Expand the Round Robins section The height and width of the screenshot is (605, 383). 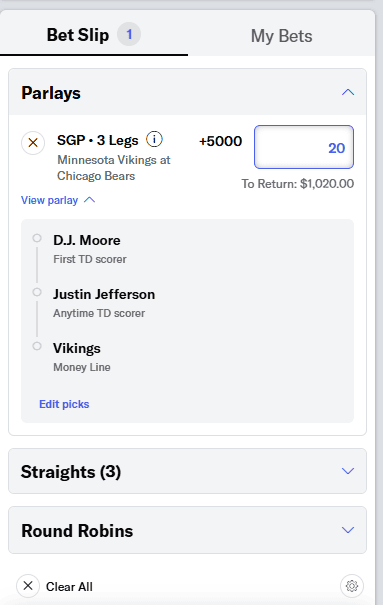(x=187, y=530)
